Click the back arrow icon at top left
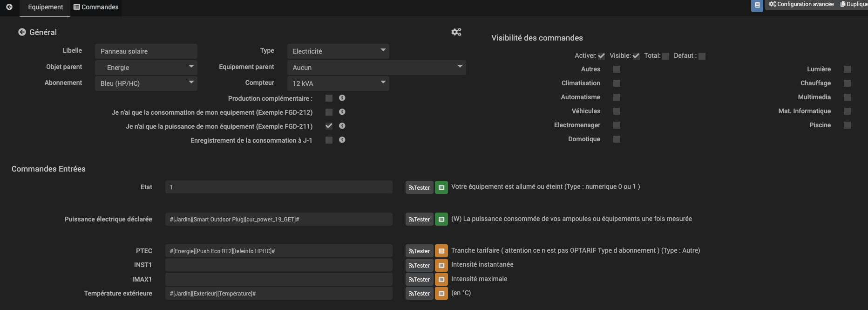Image resolution: width=868 pixels, height=310 pixels. (9, 7)
